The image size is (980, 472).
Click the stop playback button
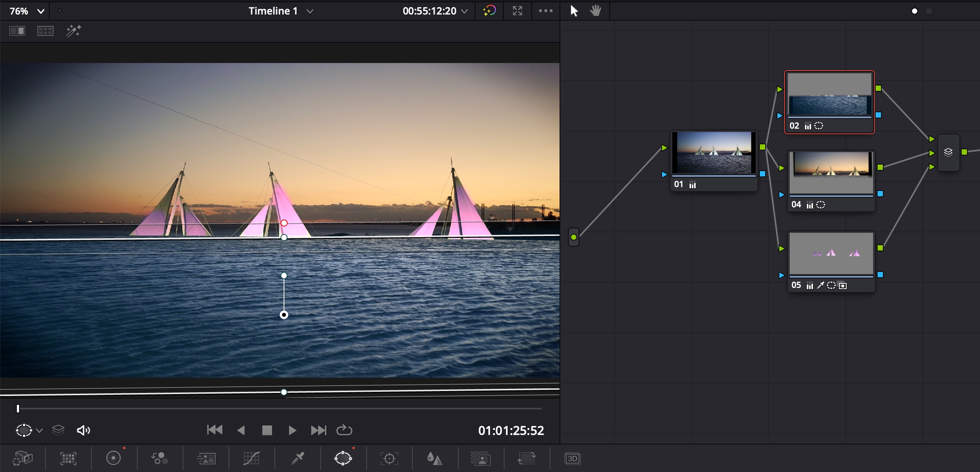(267, 430)
